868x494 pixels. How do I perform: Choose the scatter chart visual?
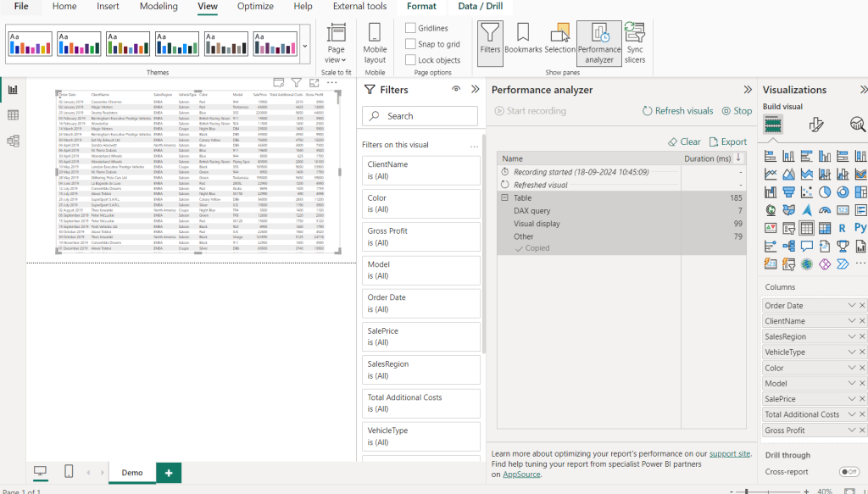click(x=807, y=192)
